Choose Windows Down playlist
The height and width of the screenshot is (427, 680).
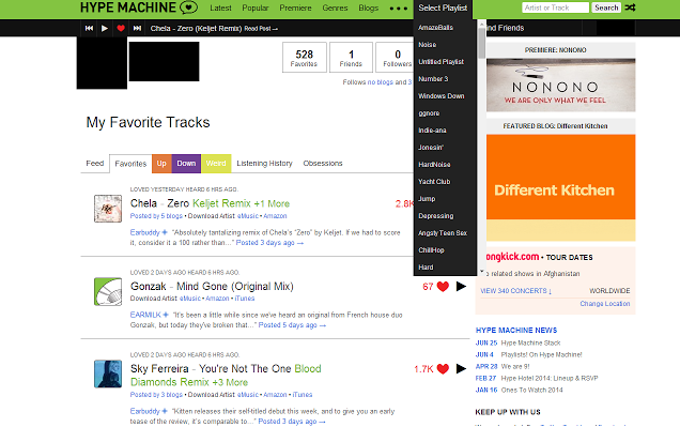pyautogui.click(x=441, y=96)
